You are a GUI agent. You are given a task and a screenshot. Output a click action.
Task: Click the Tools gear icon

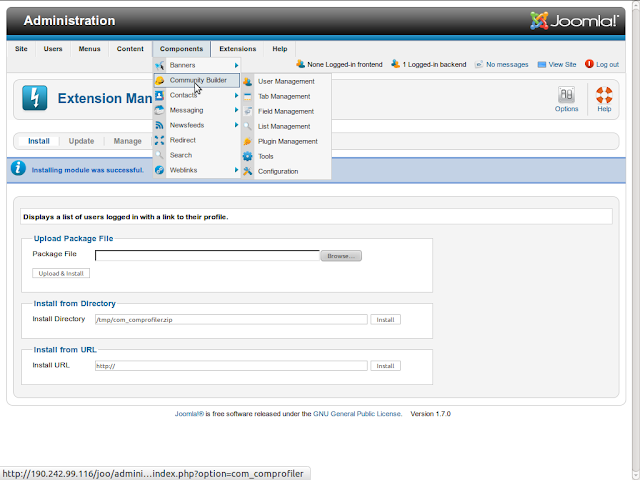(x=248, y=156)
